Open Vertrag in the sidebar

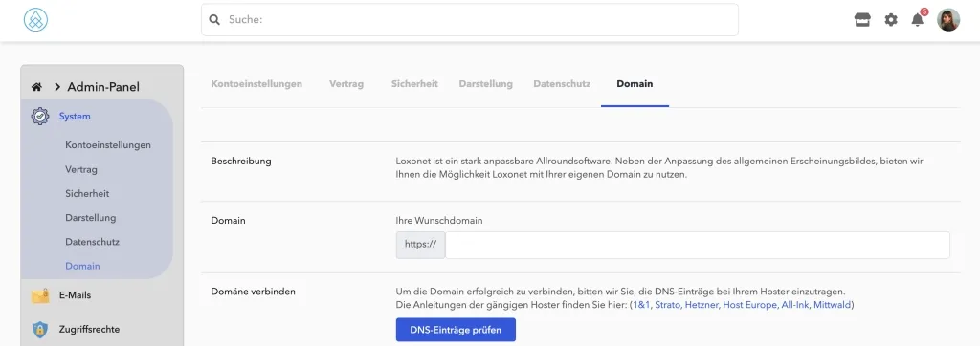[81, 169]
